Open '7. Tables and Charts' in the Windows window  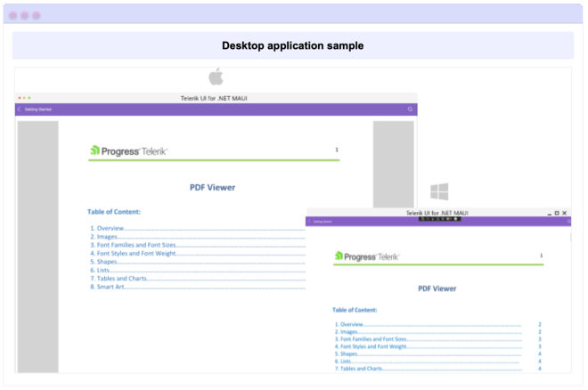pos(358,369)
